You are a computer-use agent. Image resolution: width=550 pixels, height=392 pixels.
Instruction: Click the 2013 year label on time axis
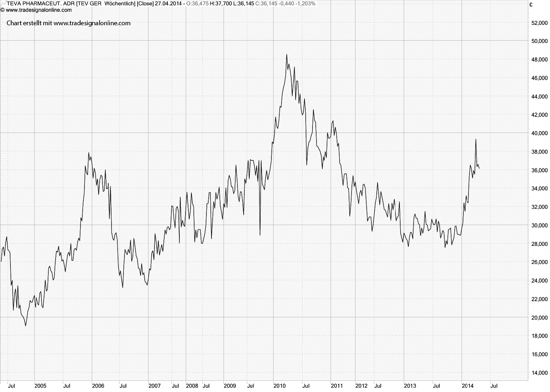coord(410,386)
